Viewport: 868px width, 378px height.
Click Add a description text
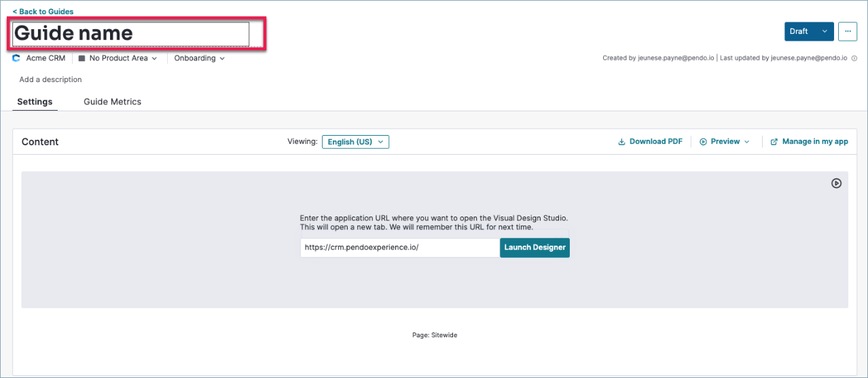click(50, 79)
